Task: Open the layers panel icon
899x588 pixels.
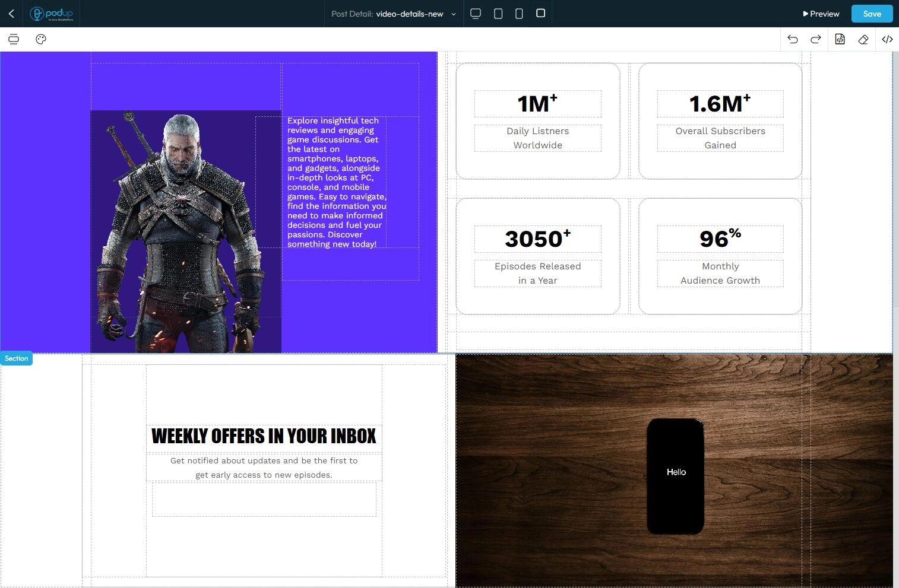Action: [x=14, y=39]
